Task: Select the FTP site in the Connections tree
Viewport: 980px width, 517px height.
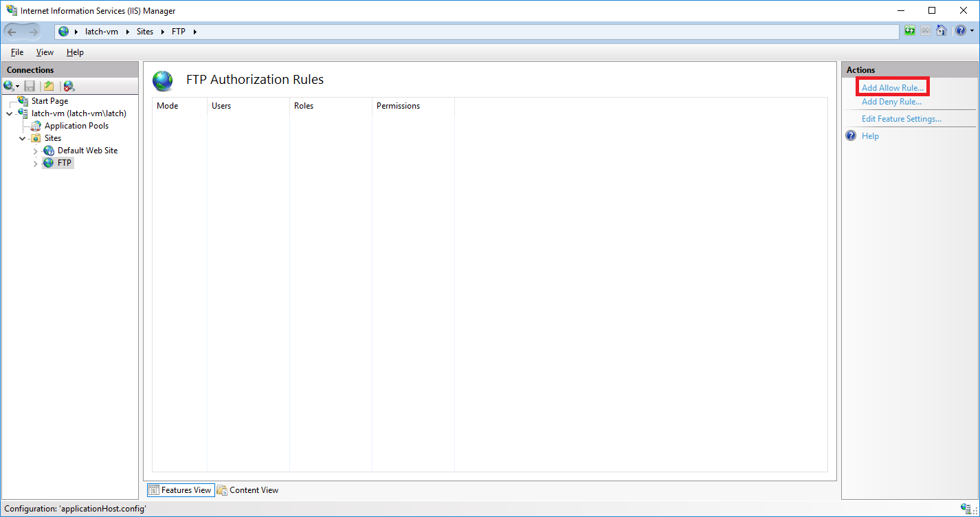Action: pyautogui.click(x=65, y=163)
